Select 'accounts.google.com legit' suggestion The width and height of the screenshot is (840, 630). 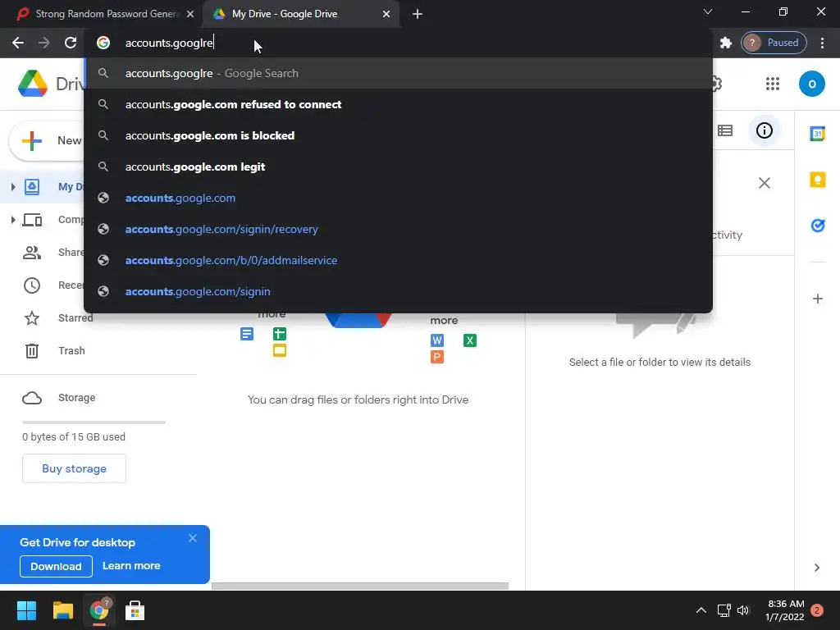(x=398, y=167)
